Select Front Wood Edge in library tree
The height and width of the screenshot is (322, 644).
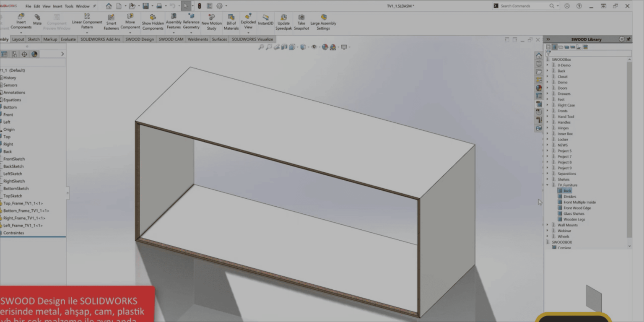pyautogui.click(x=579, y=208)
